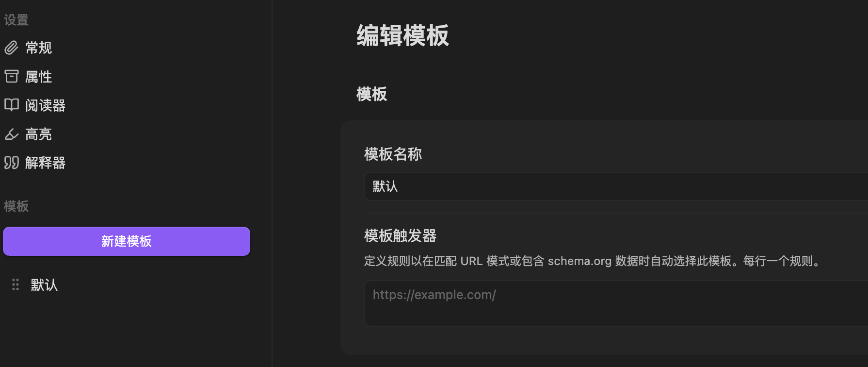Click the highlighter pen icon for 高亮
The image size is (868, 367).
click(11, 134)
